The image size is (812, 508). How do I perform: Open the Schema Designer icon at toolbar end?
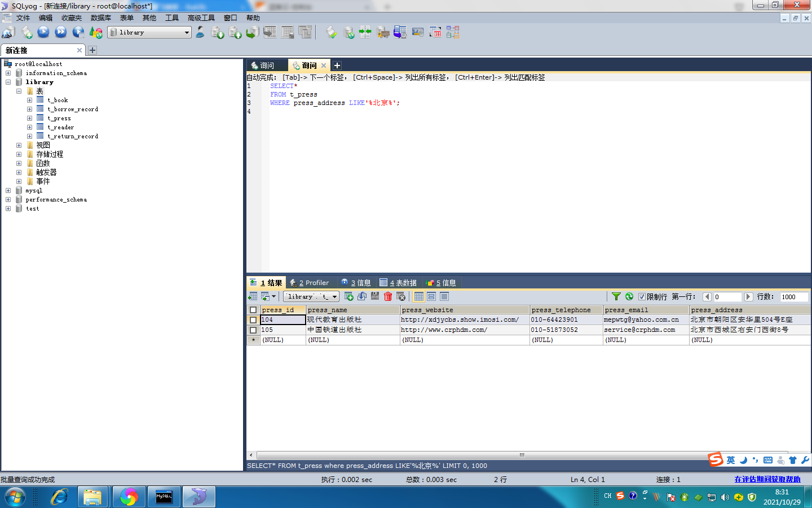click(x=453, y=32)
